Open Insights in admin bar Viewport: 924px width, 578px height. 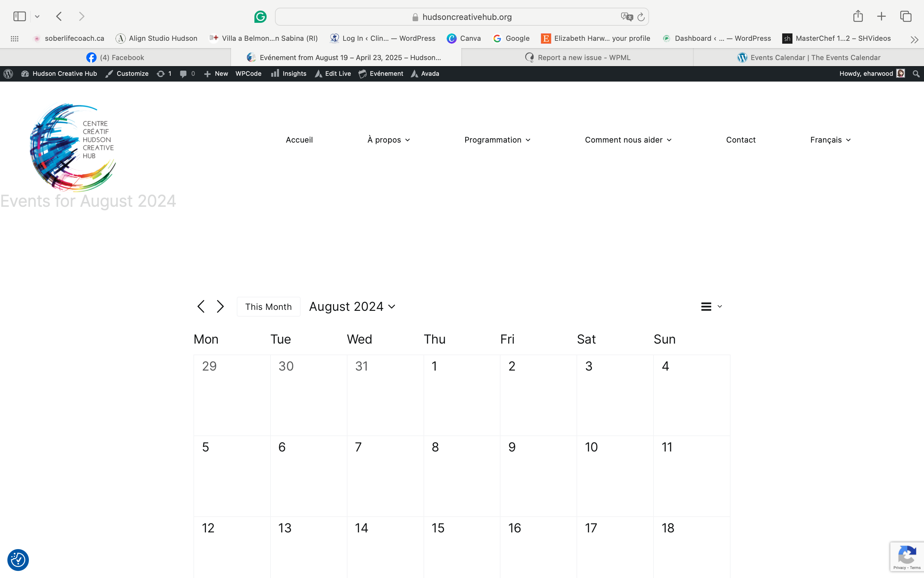pos(289,74)
